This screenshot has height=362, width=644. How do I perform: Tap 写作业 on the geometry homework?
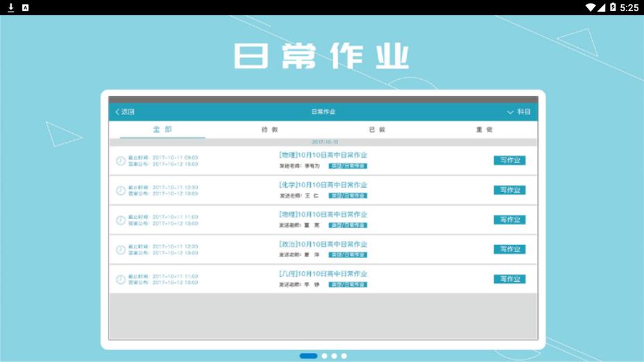(509, 279)
